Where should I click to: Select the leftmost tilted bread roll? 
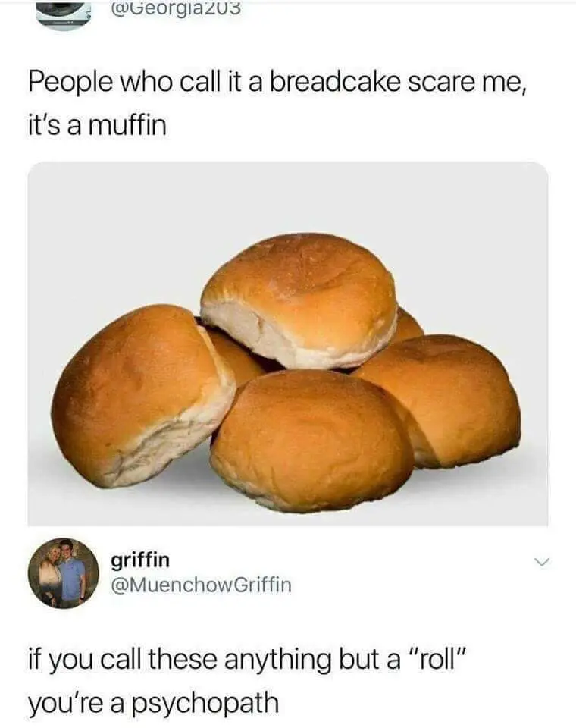(x=142, y=396)
